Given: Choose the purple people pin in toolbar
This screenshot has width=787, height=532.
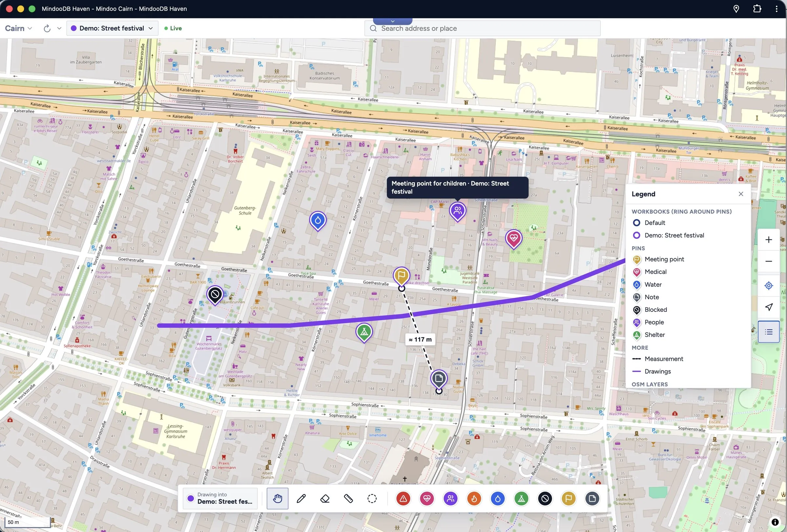Looking at the screenshot, I should (x=450, y=498).
